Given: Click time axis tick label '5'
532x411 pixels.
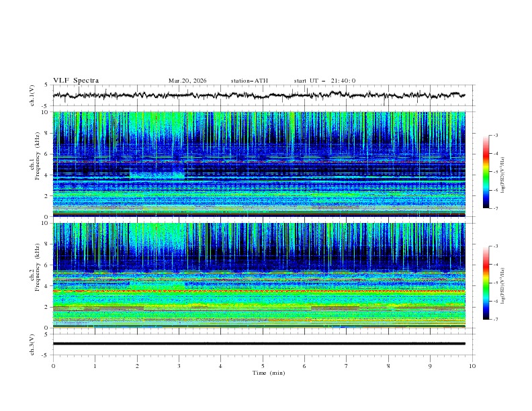Looking at the screenshot, I should (263, 366).
